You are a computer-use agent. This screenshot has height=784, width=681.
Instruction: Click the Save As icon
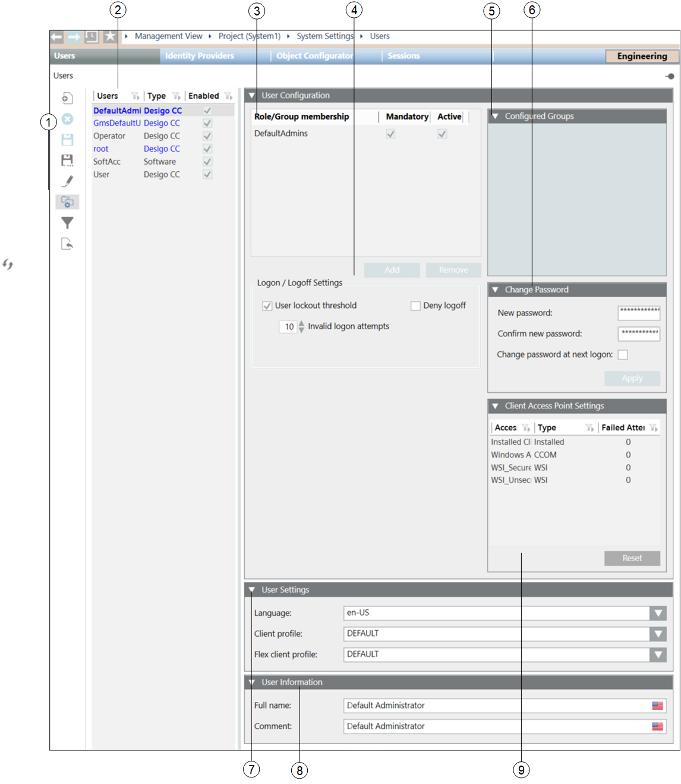coord(67,160)
